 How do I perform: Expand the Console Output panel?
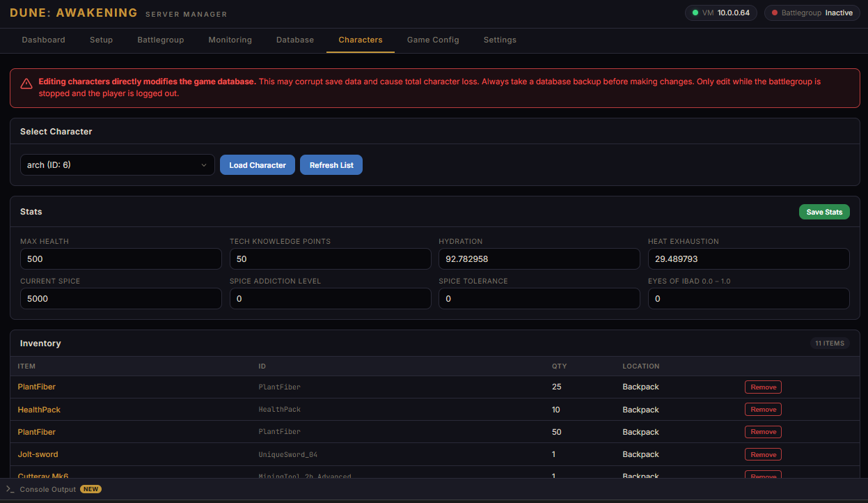point(434,489)
